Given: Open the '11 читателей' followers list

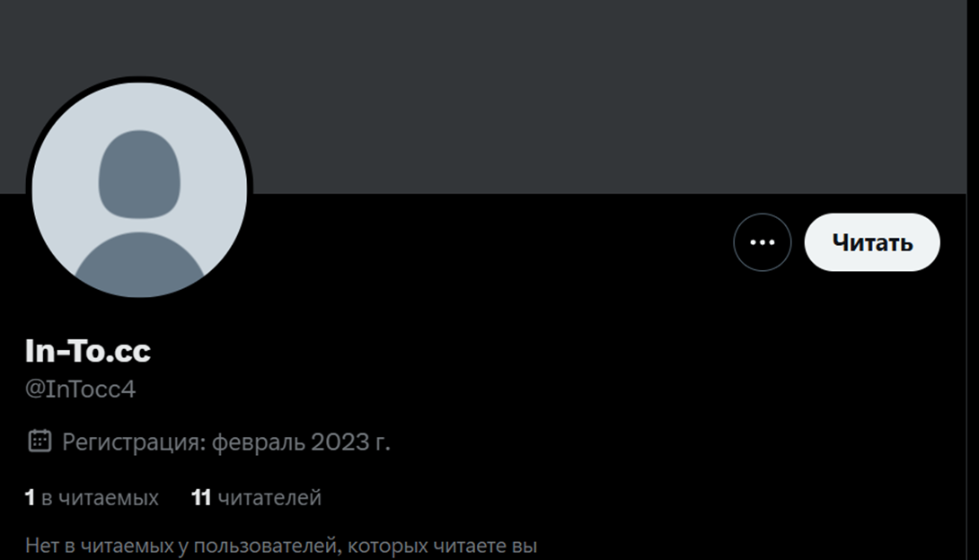Looking at the screenshot, I should (x=256, y=498).
